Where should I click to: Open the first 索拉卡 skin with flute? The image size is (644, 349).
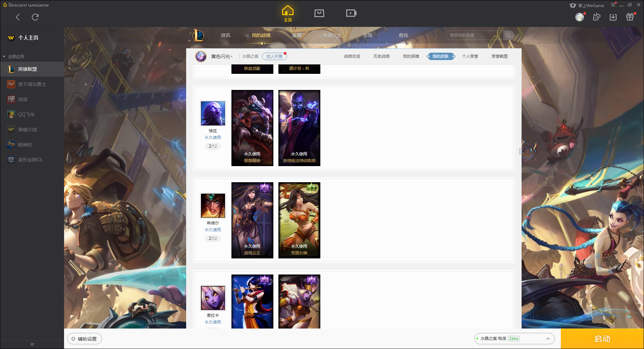tap(252, 301)
